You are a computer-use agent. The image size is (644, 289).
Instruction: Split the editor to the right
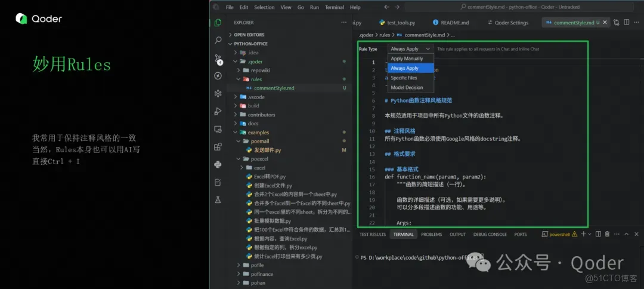click(626, 23)
